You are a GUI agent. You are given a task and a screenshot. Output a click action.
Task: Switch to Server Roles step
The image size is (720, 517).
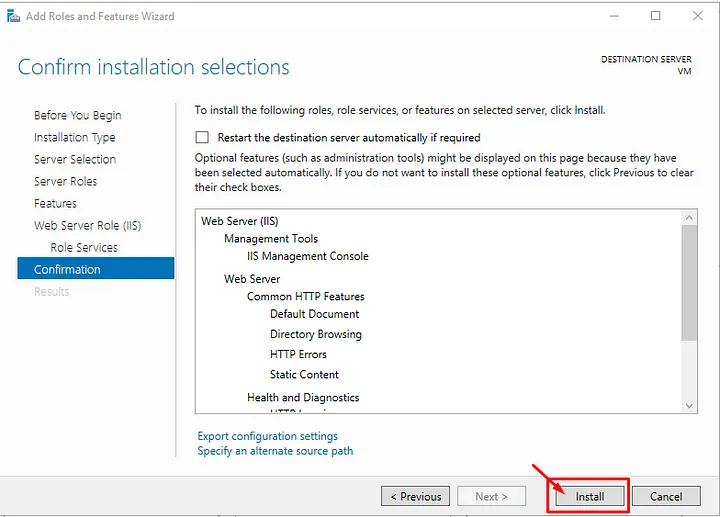[65, 181]
